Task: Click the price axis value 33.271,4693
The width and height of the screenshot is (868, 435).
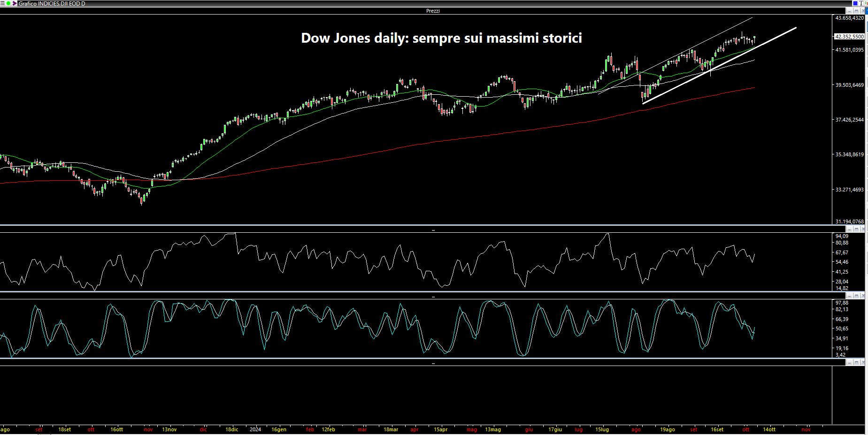Action: (x=850, y=190)
